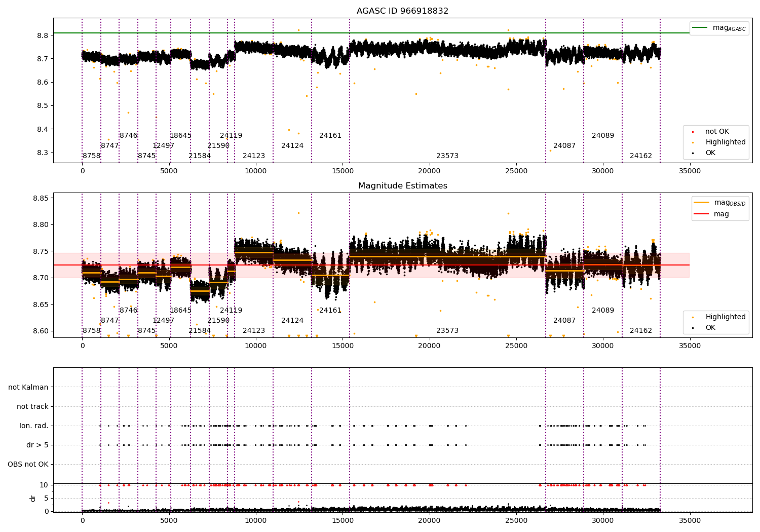Select the red mag legend line

coord(702,214)
